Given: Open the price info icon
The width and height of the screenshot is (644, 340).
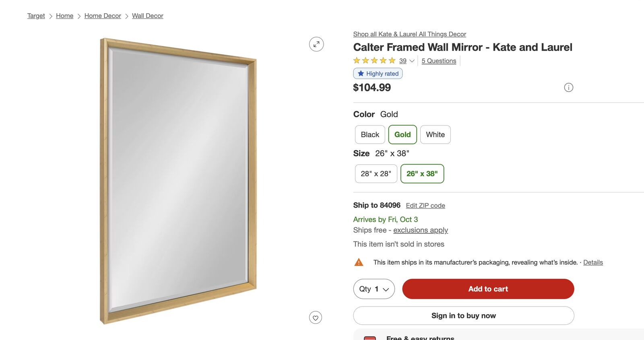Looking at the screenshot, I should click(x=568, y=87).
